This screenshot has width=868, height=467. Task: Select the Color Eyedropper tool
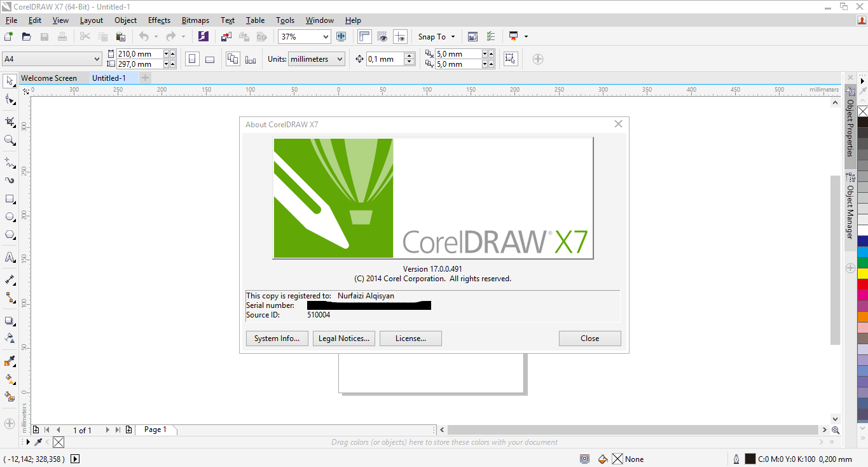[x=10, y=361]
